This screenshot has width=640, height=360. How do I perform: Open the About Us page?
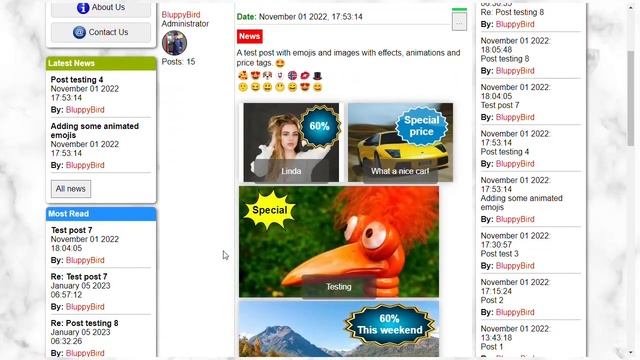point(101,8)
